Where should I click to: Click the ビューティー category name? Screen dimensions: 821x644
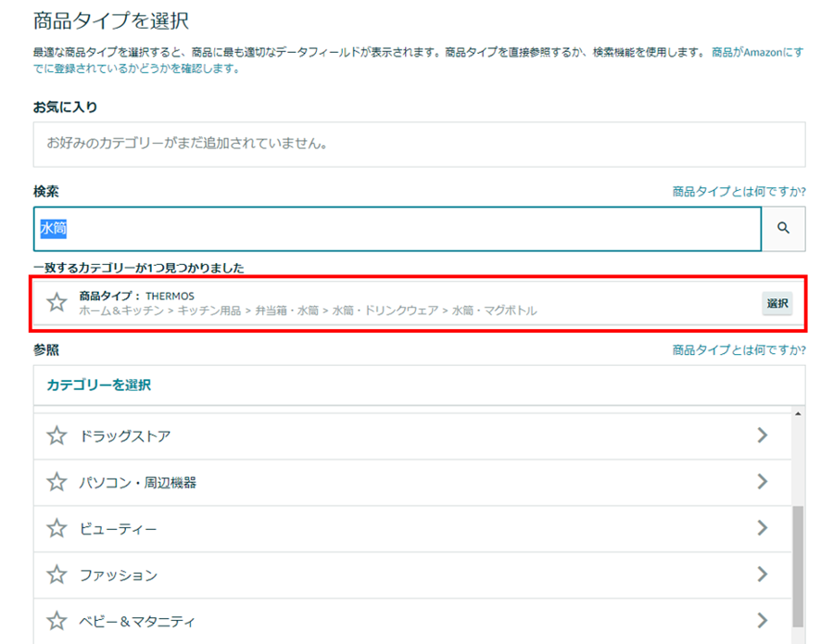[119, 529]
